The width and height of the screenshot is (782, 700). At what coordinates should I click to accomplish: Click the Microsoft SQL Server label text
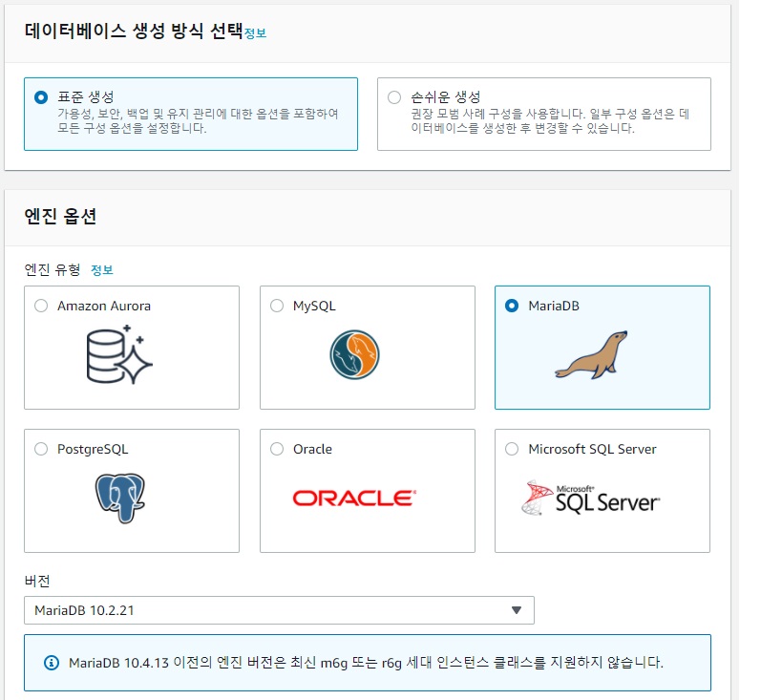click(x=593, y=449)
